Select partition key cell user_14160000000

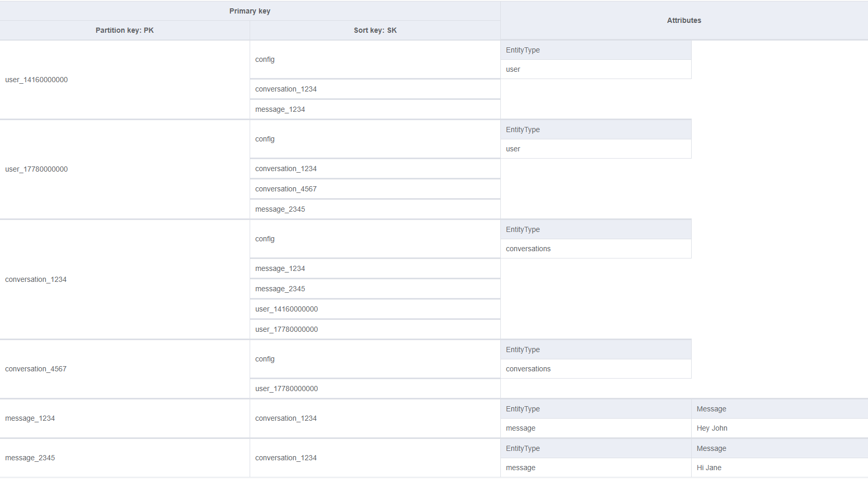click(x=125, y=80)
